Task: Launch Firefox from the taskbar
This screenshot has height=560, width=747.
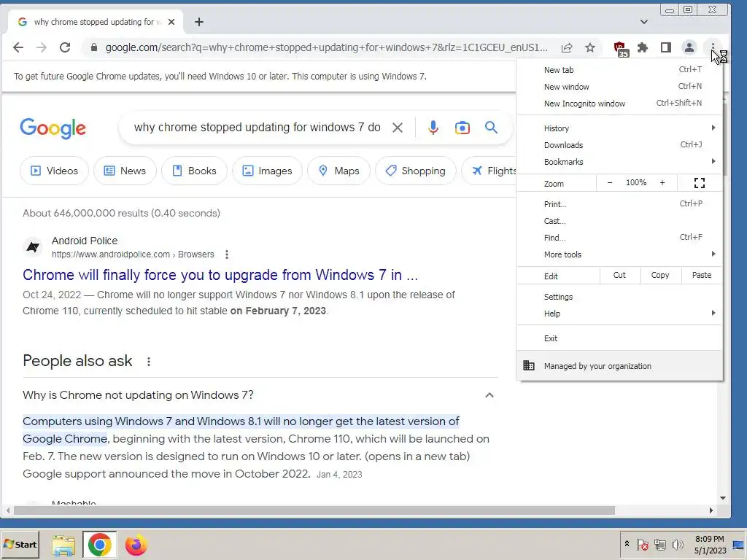Action: (x=136, y=545)
